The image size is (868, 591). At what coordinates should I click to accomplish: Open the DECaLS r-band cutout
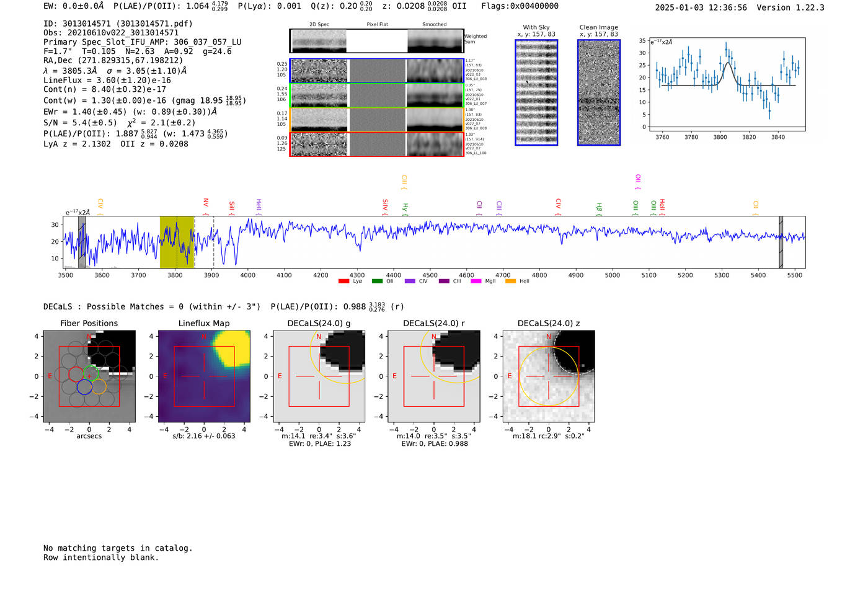(433, 376)
